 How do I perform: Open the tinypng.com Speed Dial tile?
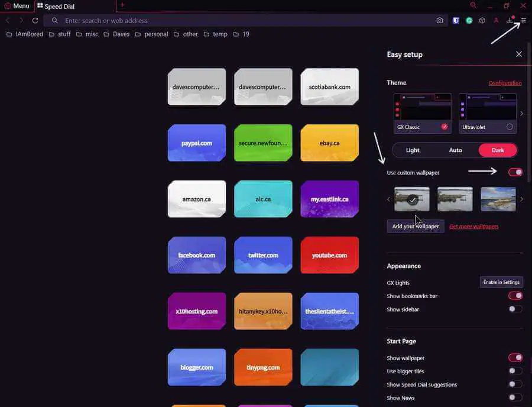(x=263, y=367)
